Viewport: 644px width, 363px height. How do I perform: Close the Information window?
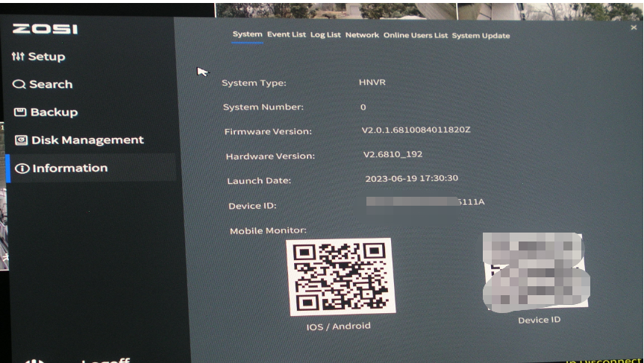[x=634, y=28]
